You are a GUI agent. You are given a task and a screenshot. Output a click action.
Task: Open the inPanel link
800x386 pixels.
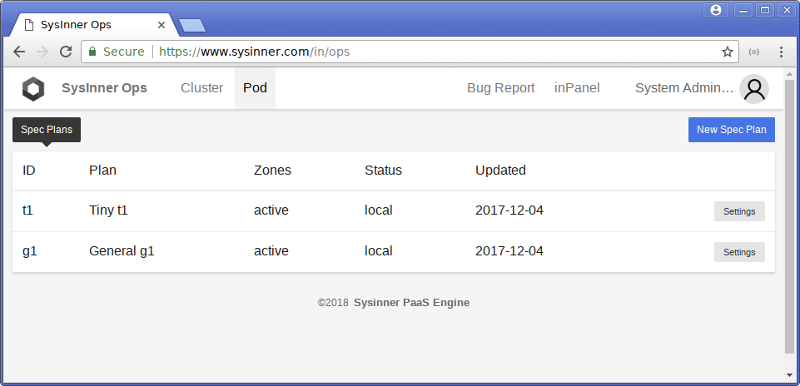coord(577,88)
